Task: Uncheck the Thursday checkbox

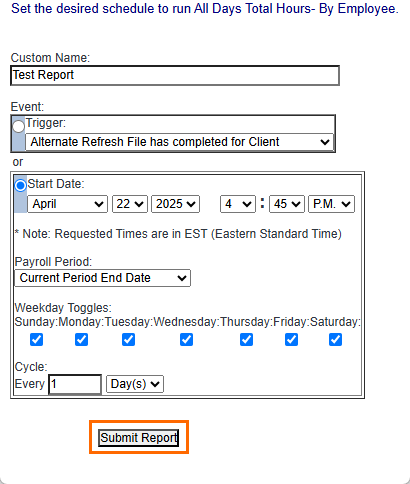Action: point(246,340)
